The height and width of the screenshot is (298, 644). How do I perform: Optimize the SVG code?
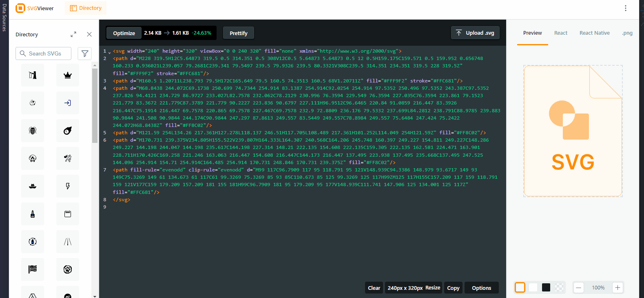pos(124,33)
